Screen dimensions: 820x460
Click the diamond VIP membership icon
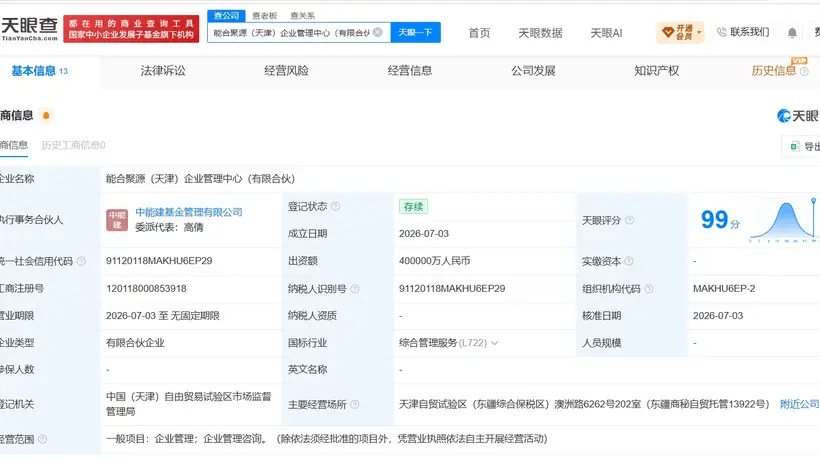click(x=668, y=32)
